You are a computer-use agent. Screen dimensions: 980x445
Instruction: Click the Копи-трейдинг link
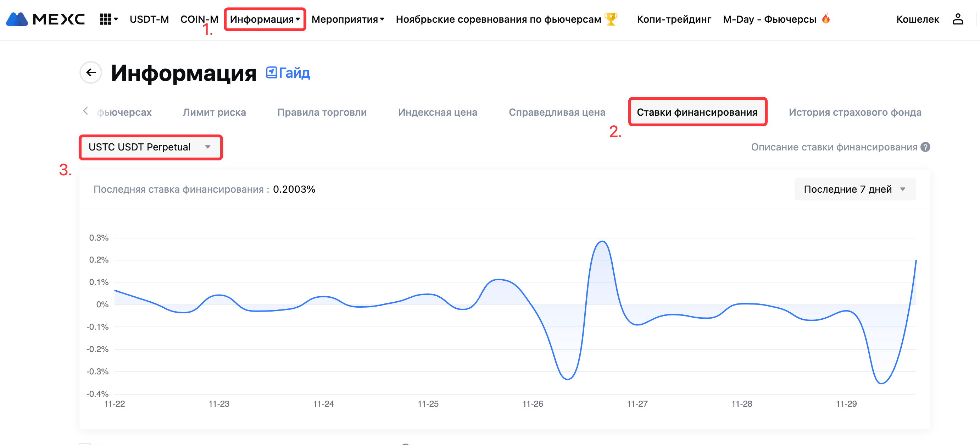674,19
